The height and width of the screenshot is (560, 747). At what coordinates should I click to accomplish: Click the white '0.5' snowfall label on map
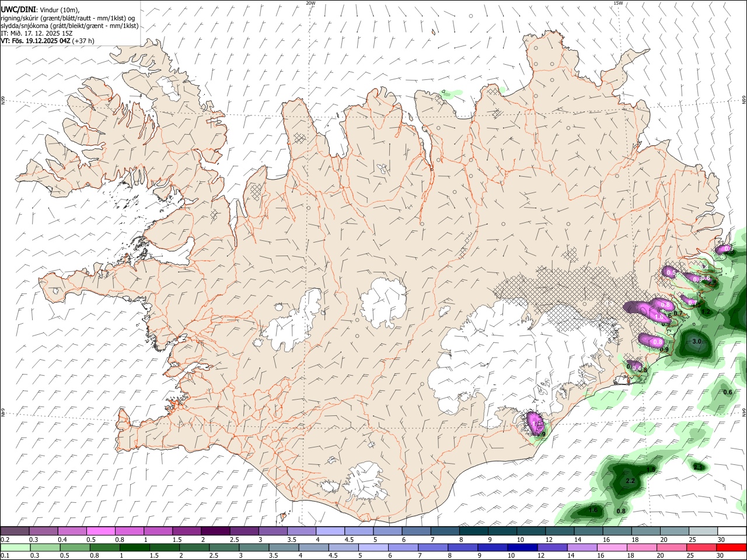pyautogui.click(x=671, y=272)
